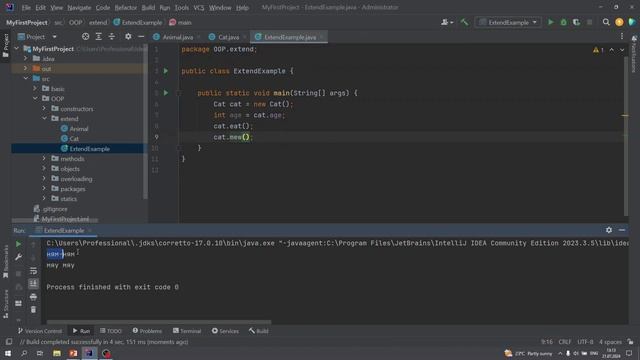Screen dimensions: 640x360
Task: Open run configuration wrench in Run panel
Action: [18, 257]
